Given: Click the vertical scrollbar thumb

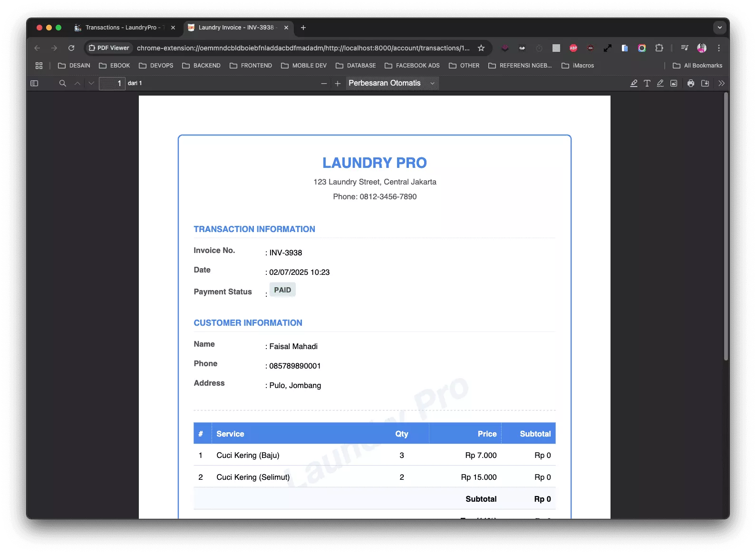Looking at the screenshot, I should [x=726, y=227].
